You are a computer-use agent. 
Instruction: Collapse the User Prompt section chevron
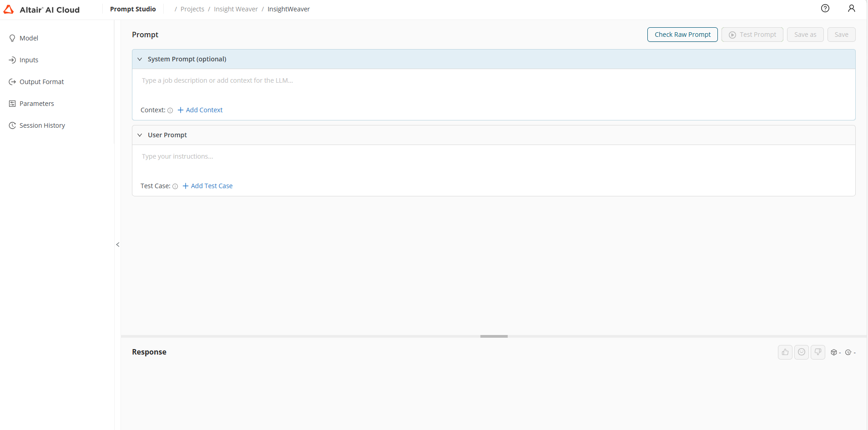140,135
